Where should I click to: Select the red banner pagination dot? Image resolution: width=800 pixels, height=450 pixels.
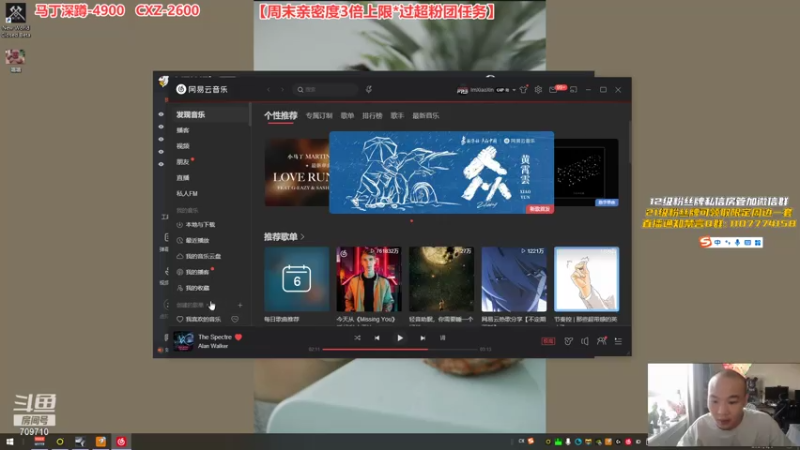pos(412,221)
